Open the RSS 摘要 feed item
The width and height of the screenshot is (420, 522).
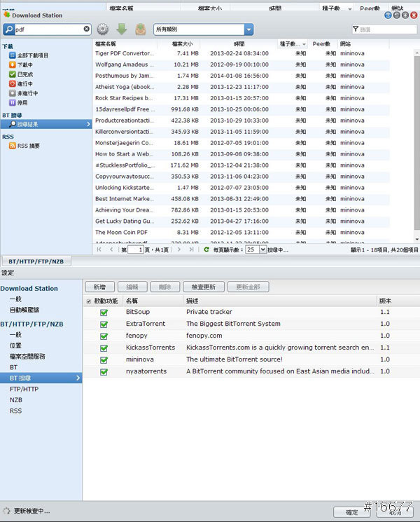click(x=28, y=146)
